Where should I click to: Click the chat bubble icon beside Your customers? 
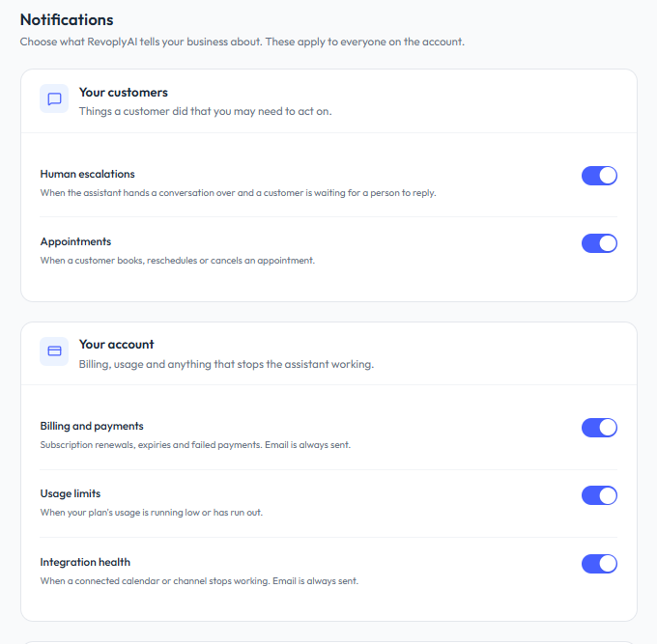coord(54,98)
